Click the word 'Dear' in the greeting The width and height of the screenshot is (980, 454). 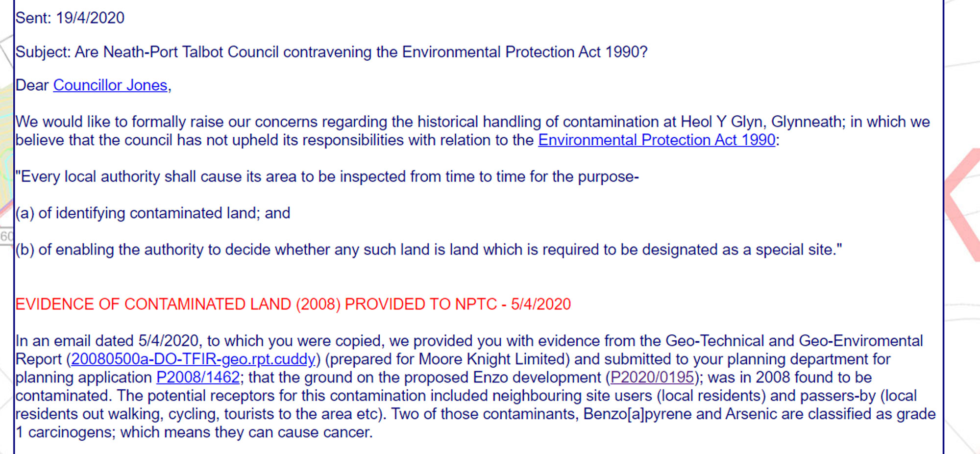pyautogui.click(x=32, y=85)
